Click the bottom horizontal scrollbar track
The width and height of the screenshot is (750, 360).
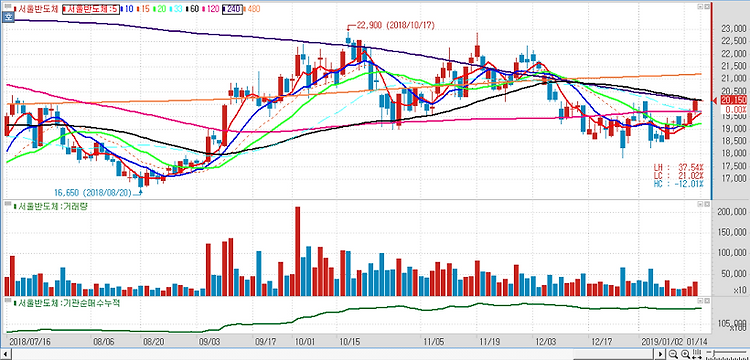coord(332,354)
